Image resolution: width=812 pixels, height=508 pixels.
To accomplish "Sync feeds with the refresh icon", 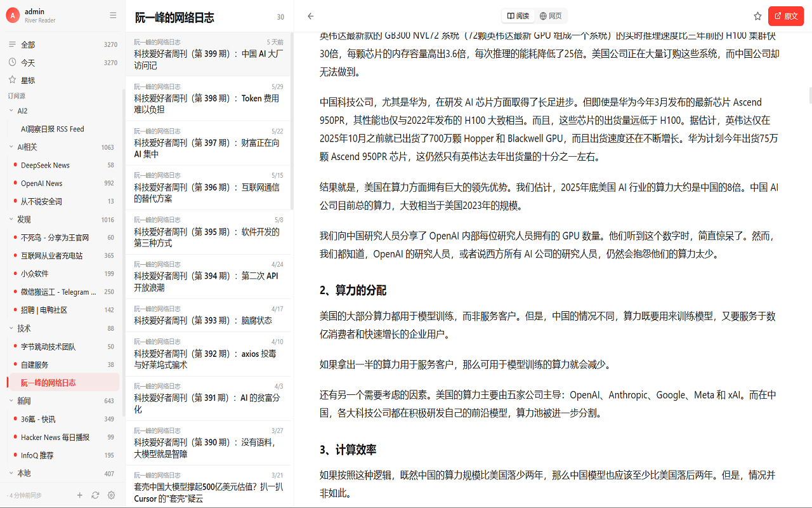I will click(x=95, y=495).
